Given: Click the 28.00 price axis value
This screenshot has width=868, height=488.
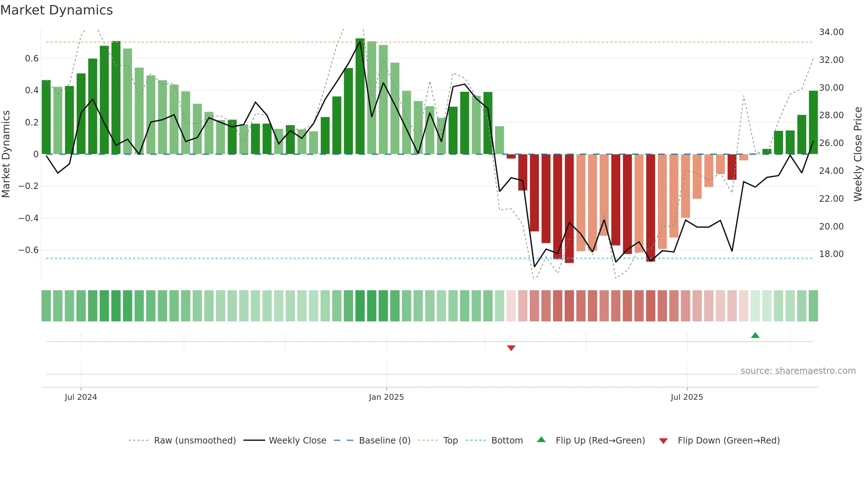Looking at the screenshot, I should coord(831,115).
